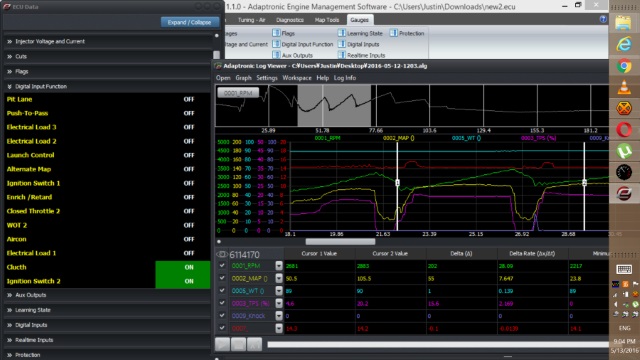Click the blue help icon in Adaptronic window
Viewport: 640px width, 360px height.
603,19
